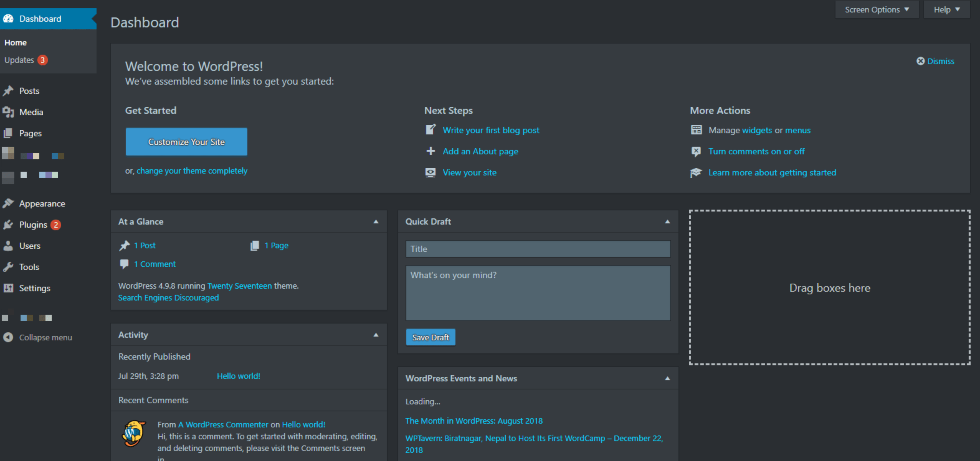
Task: Click Save Draft in Quick Draft
Action: tap(430, 338)
